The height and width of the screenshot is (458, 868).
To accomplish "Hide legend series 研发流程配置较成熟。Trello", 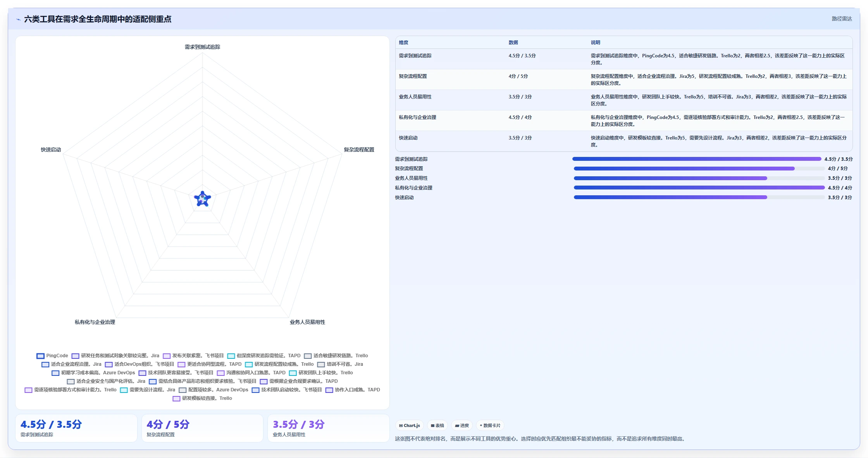I will (x=279, y=364).
